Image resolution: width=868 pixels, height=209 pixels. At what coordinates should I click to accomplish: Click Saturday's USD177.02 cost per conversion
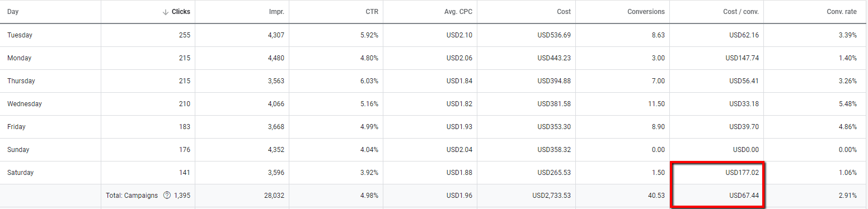click(744, 173)
